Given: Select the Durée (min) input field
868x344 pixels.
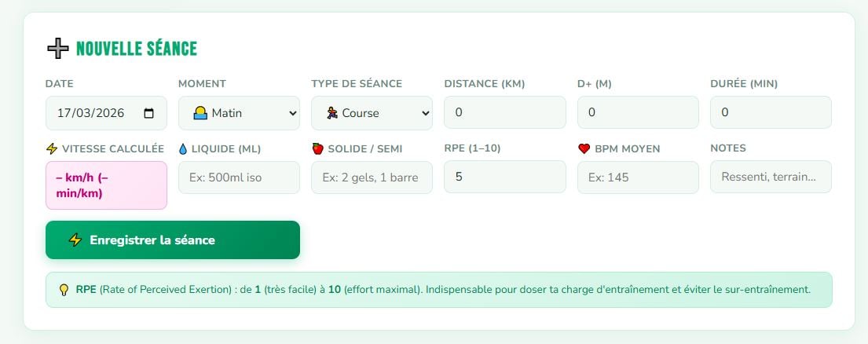Looking at the screenshot, I should pyautogui.click(x=770, y=113).
